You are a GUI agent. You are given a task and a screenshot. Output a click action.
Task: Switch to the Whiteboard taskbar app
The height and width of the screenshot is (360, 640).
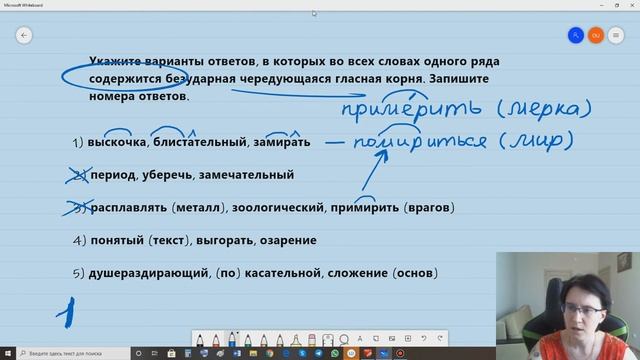[x=384, y=353]
